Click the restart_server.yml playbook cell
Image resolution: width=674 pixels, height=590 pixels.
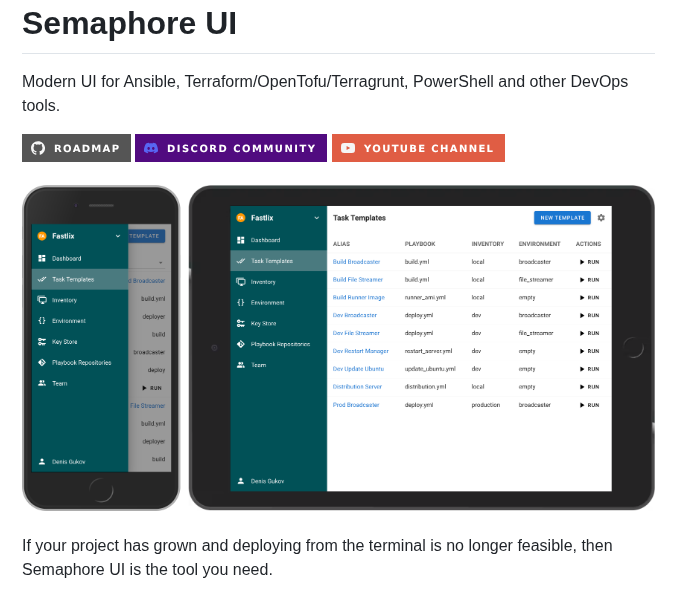[x=428, y=351]
